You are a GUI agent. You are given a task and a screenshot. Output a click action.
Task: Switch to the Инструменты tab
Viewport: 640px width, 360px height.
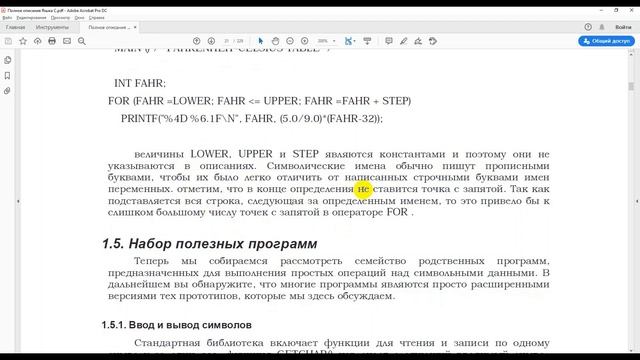pos(52,27)
